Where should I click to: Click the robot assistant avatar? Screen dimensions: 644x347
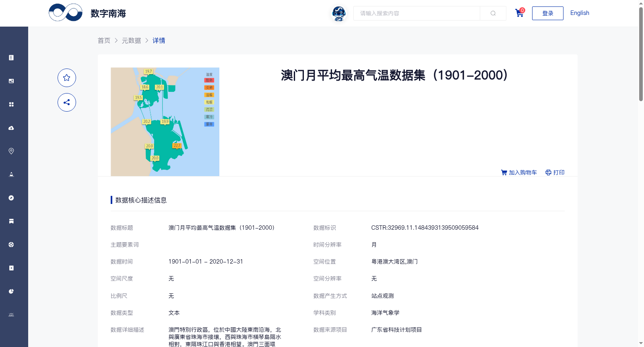pyautogui.click(x=339, y=14)
